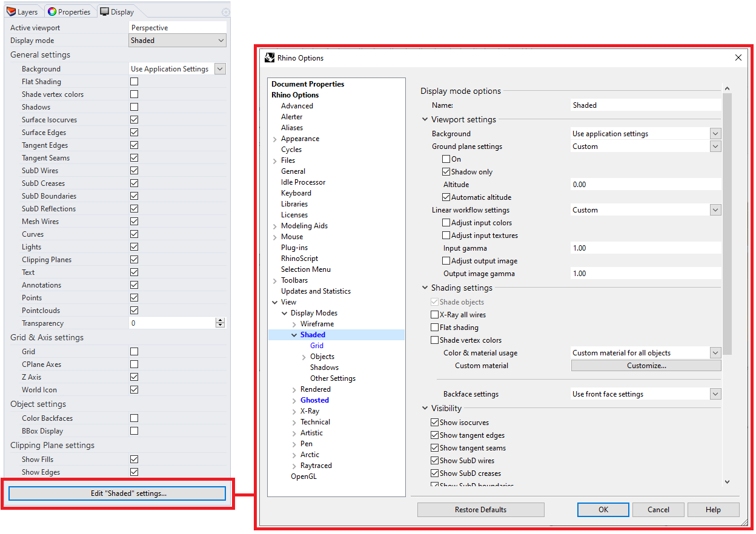Collapse the Visibility section
The width and height of the screenshot is (756, 534).
(x=425, y=409)
